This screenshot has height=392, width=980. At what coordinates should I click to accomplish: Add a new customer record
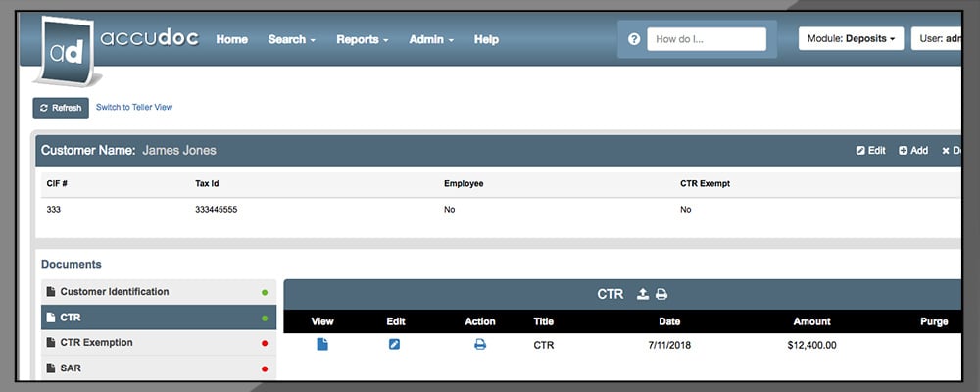coord(913,151)
